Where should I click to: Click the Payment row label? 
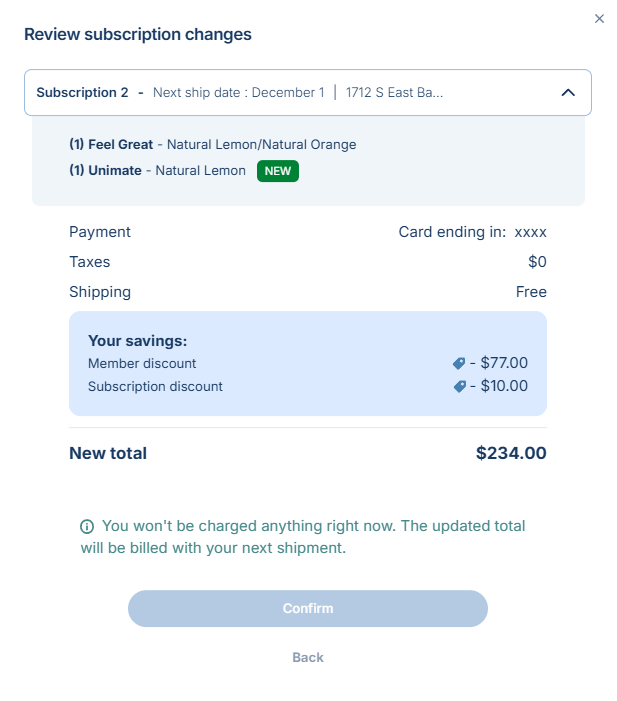[100, 232]
